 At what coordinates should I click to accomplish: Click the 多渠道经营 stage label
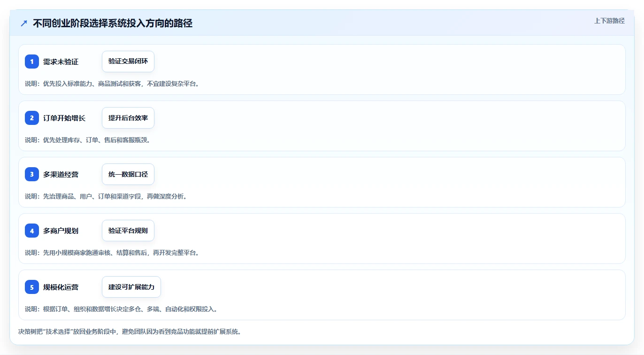(61, 174)
